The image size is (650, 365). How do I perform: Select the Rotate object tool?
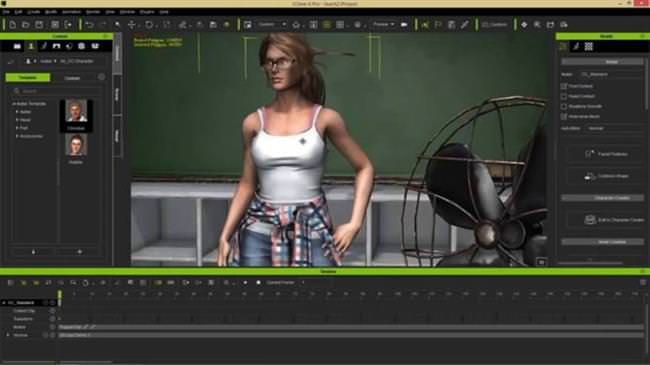click(x=148, y=25)
